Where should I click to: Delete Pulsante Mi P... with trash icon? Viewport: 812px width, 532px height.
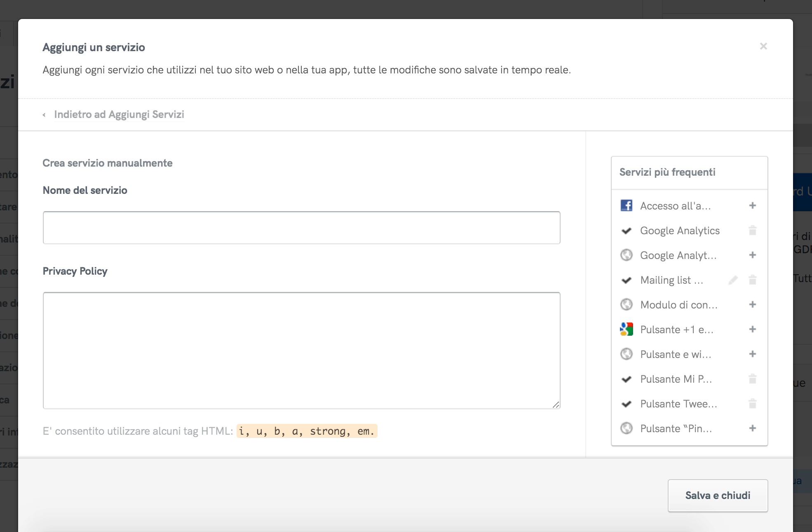[752, 379]
